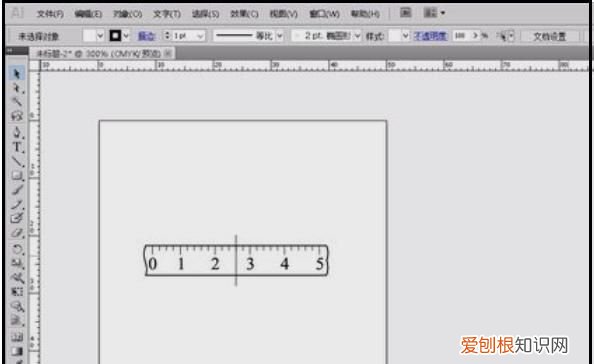The width and height of the screenshot is (594, 364).
Task: Open the 帮助(H) menu
Action: click(365, 14)
